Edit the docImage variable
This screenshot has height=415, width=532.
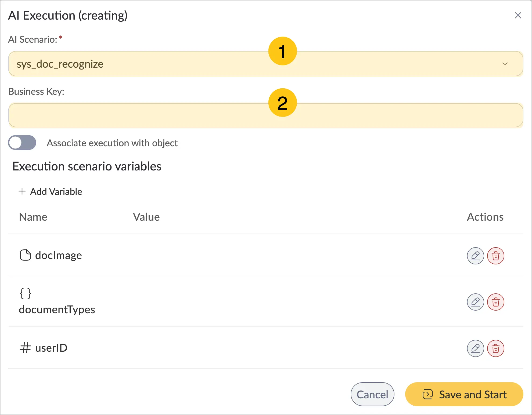475,256
